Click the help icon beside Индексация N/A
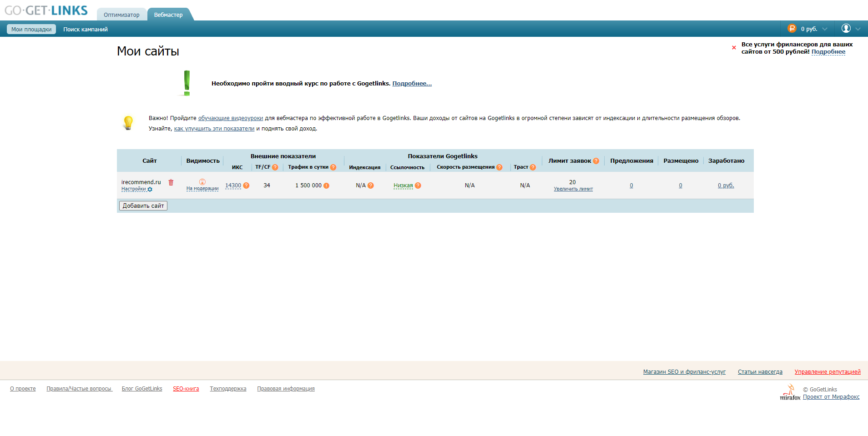 pos(371,185)
